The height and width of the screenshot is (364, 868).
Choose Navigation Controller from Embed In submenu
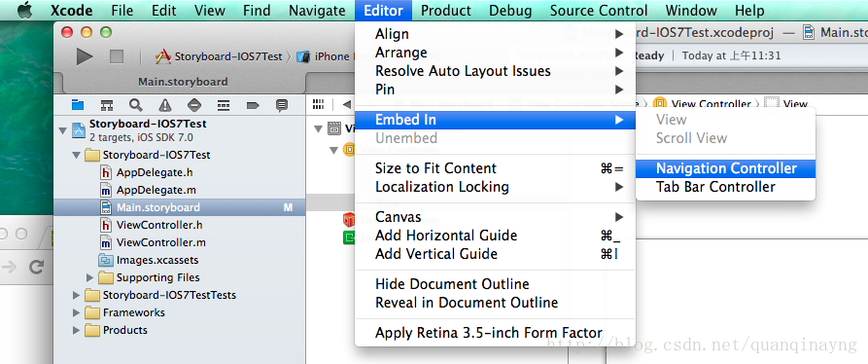725,168
